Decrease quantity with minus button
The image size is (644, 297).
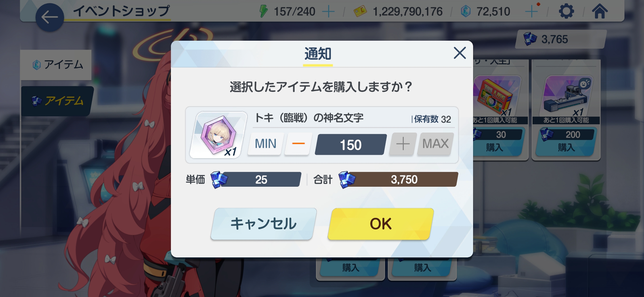[x=298, y=144]
